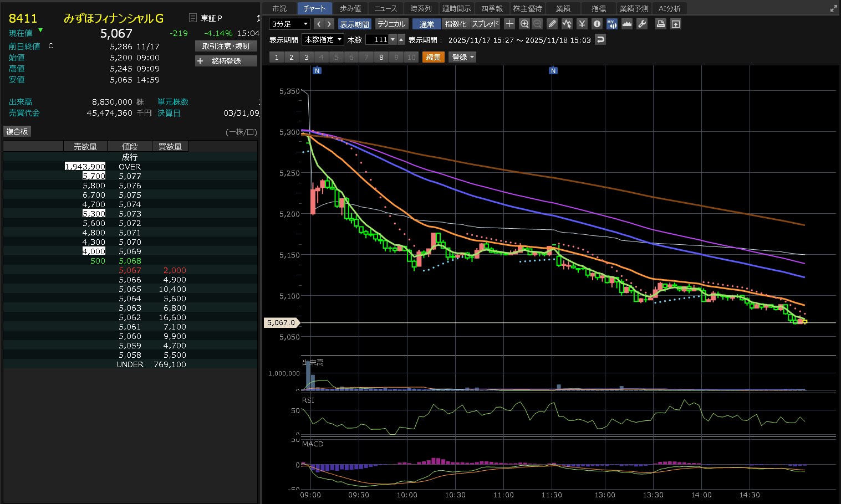Click the 銘柄登録 button
Viewport: 841px width, 504px height.
(x=226, y=61)
